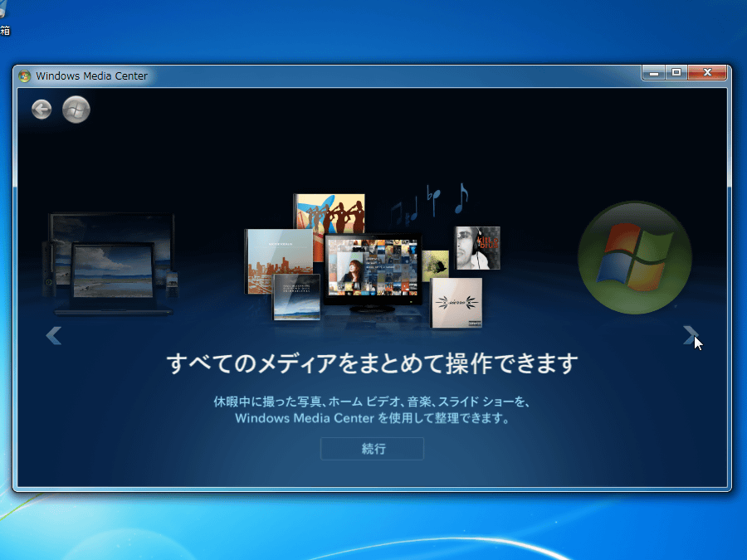
Task: Minimize the Windows Media Center window
Action: 654,73
